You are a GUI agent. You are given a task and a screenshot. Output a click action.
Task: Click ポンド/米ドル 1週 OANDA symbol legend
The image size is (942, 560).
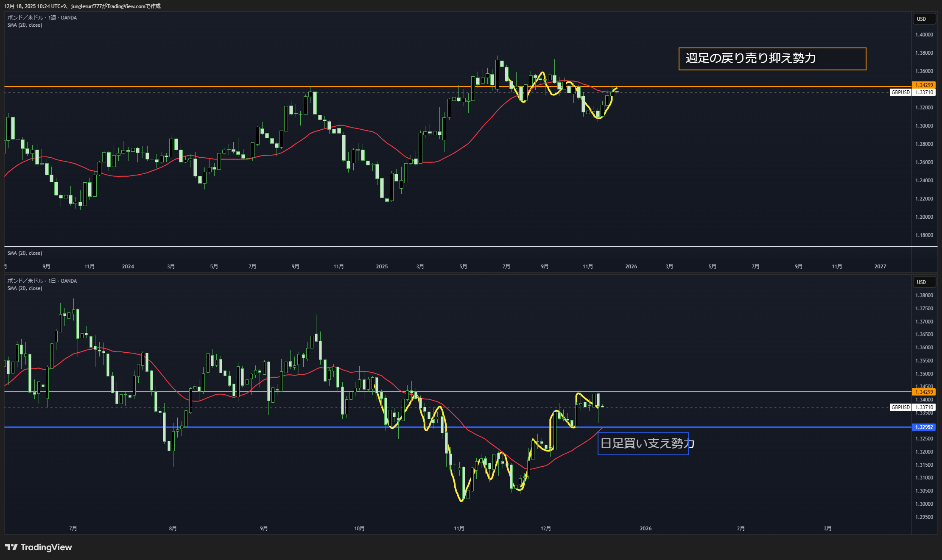(42, 18)
